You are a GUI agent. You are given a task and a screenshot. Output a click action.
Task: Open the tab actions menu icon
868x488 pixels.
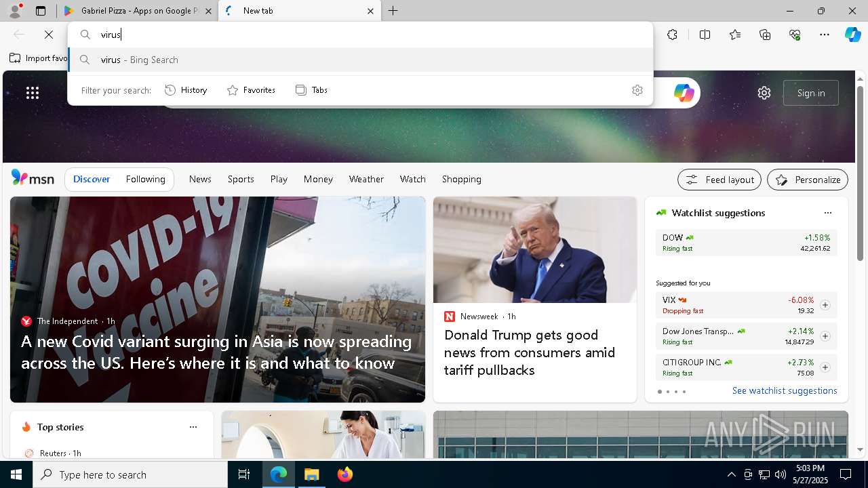41,11
